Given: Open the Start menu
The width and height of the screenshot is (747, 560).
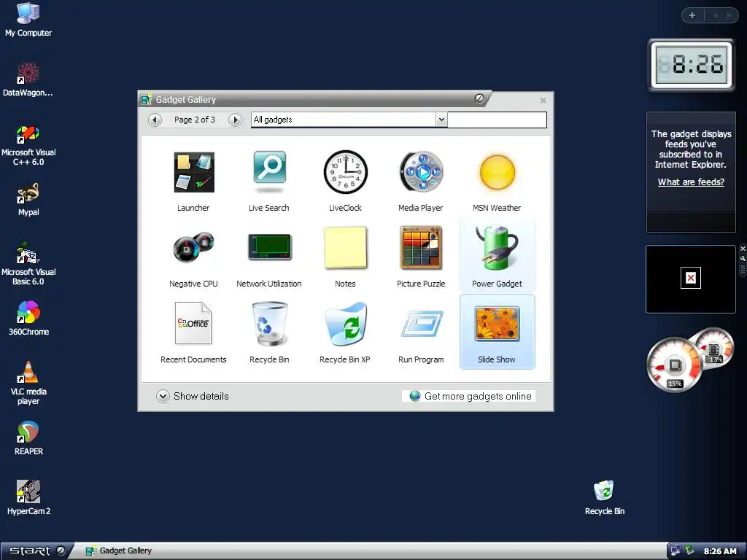Looking at the screenshot, I should tap(36, 551).
